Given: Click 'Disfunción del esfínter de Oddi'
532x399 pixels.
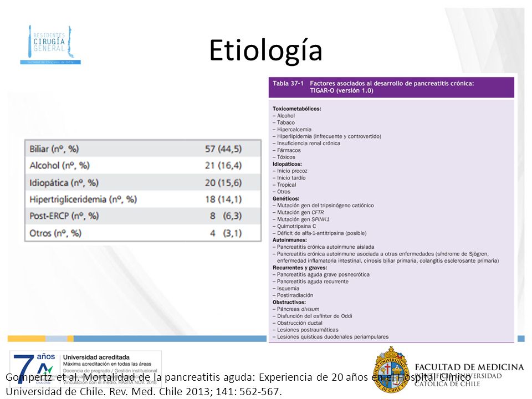Looking at the screenshot, I should [x=313, y=316].
